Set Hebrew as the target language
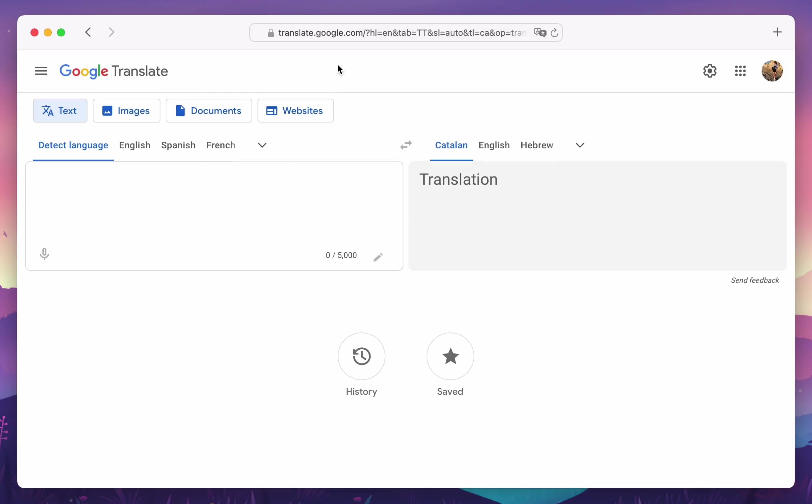 click(537, 145)
